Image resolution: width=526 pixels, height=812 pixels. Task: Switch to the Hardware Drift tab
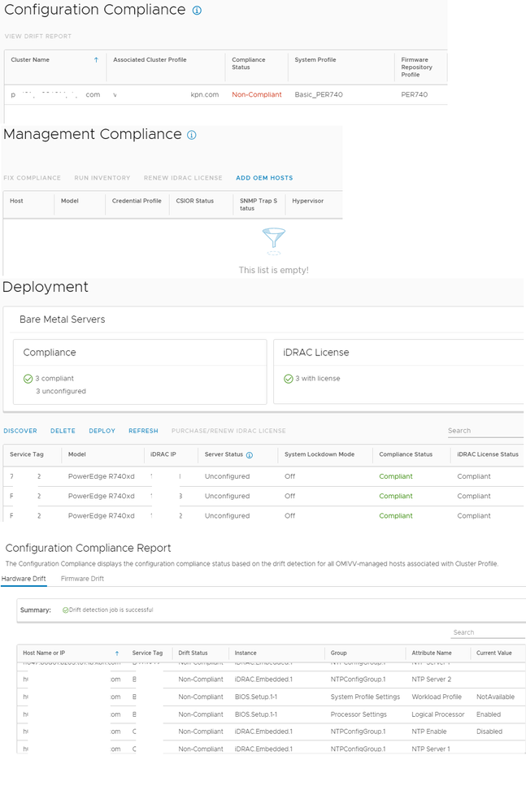click(24, 579)
